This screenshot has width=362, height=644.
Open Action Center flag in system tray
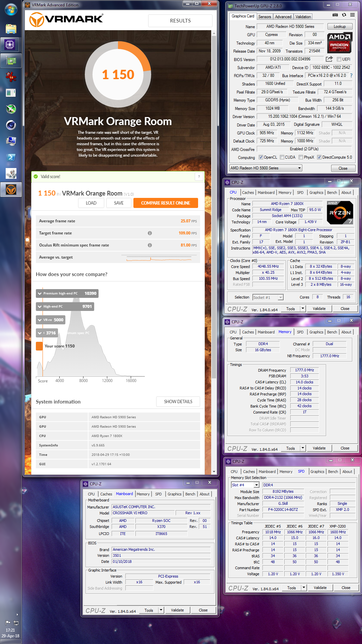8,623
